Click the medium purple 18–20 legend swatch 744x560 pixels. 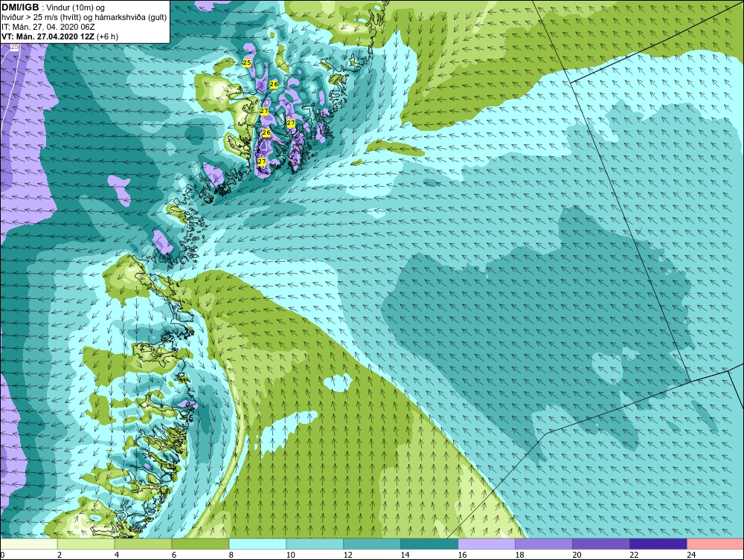(544, 544)
